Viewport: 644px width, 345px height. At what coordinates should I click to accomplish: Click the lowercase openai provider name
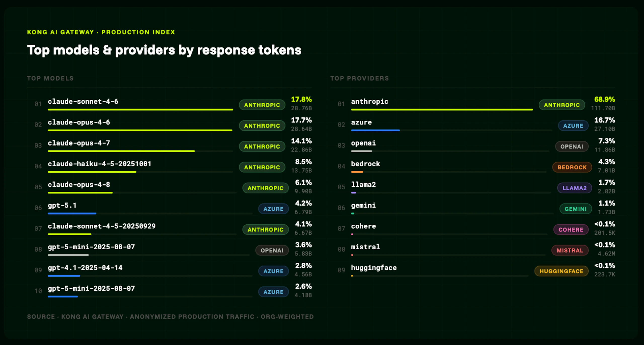click(x=363, y=143)
